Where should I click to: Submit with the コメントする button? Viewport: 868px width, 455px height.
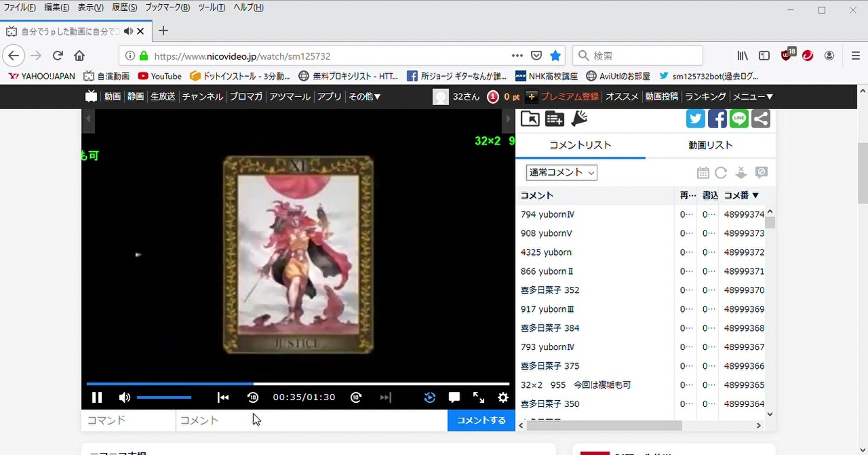tap(481, 420)
